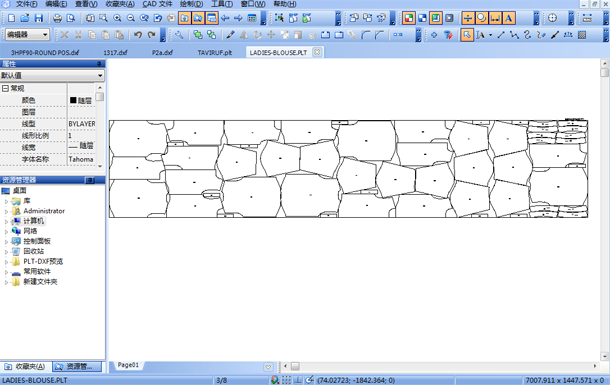Open the CAD file menu

[157, 4]
